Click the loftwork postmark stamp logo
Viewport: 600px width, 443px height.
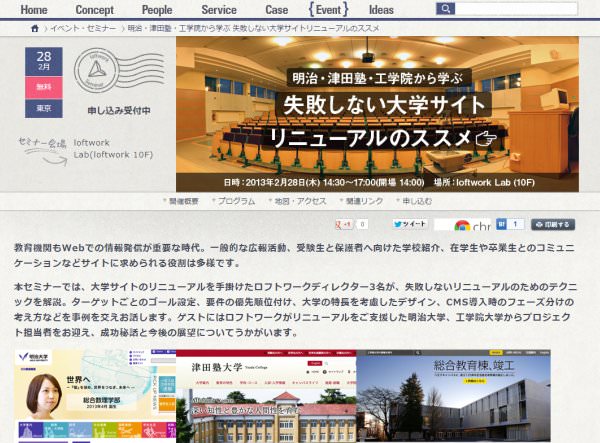(x=119, y=71)
